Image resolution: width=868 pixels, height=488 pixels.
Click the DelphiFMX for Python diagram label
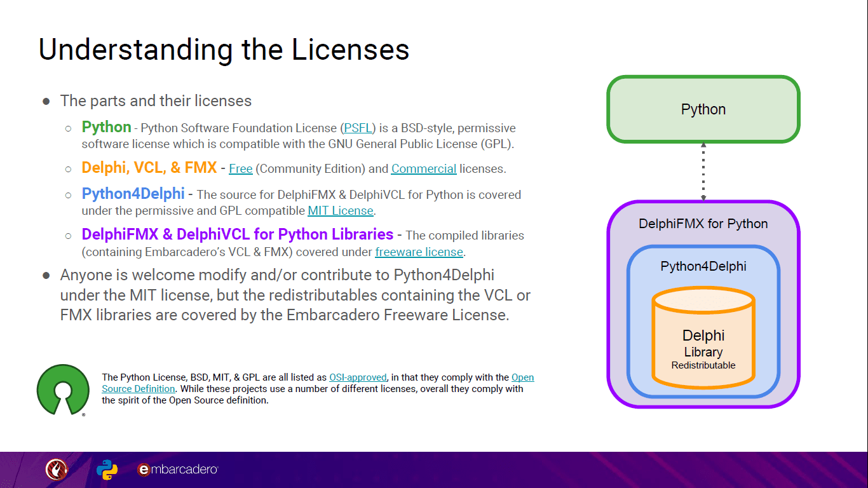(x=703, y=224)
